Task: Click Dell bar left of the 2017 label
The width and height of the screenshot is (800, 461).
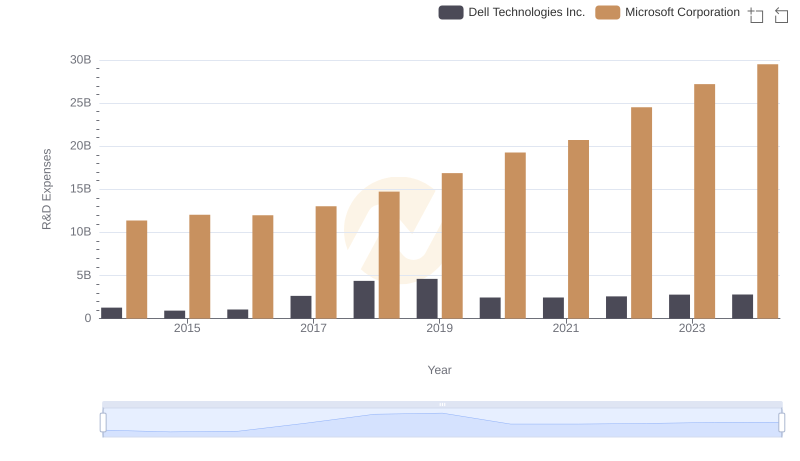Action: click(301, 307)
